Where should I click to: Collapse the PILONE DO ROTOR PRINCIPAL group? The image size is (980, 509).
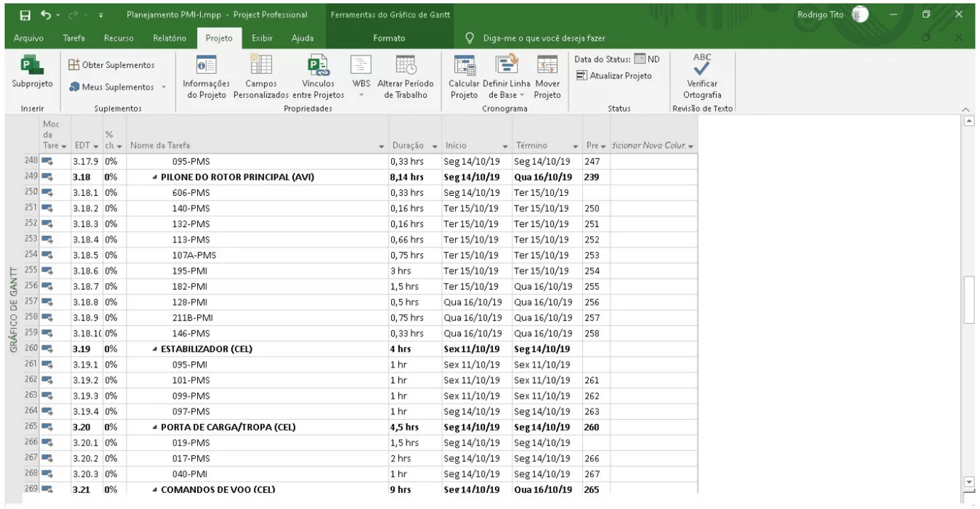coord(155,177)
